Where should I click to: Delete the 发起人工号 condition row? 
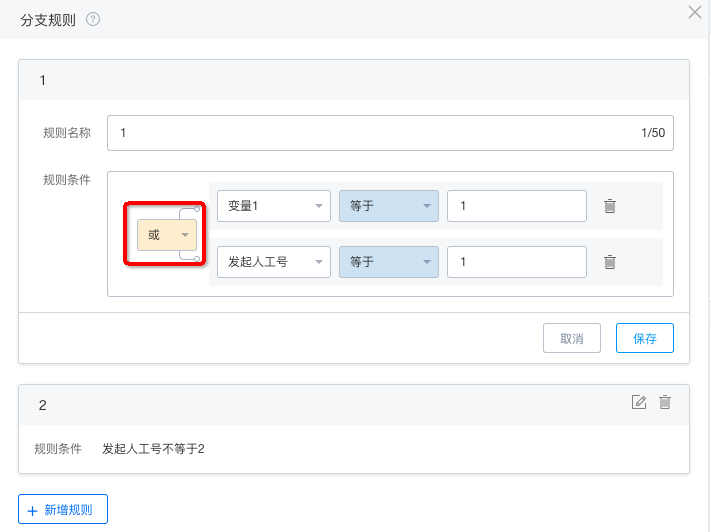(610, 262)
